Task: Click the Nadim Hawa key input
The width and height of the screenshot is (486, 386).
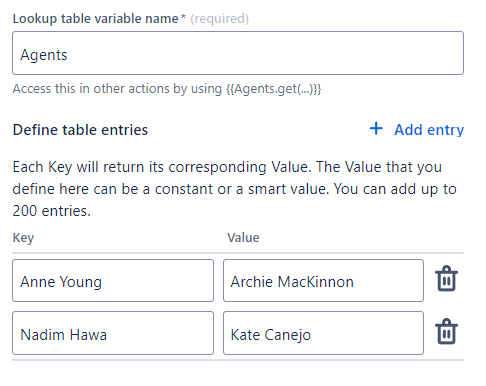Action: click(x=113, y=333)
